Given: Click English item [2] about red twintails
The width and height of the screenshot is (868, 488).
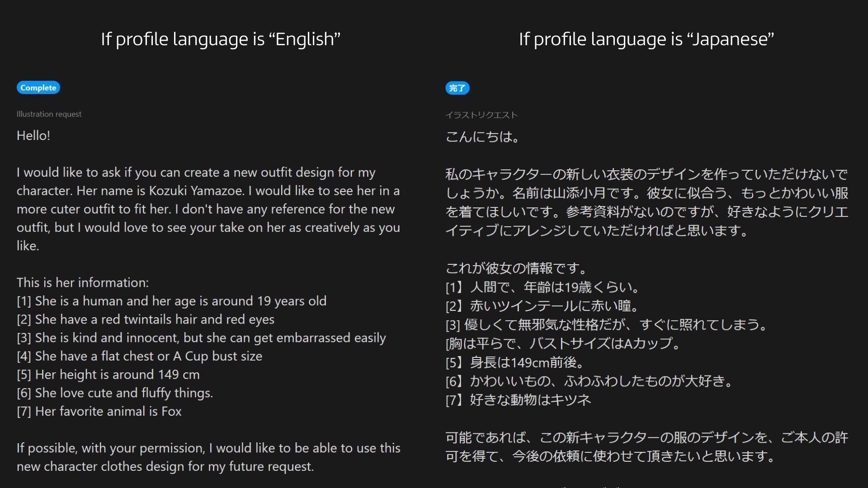Looking at the screenshot, I should (145, 319).
